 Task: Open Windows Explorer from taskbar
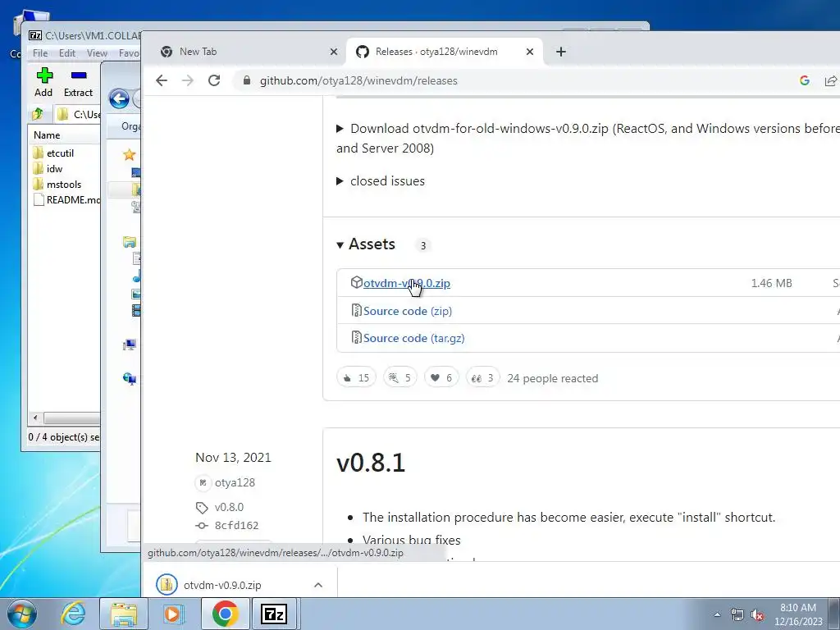tap(124, 614)
